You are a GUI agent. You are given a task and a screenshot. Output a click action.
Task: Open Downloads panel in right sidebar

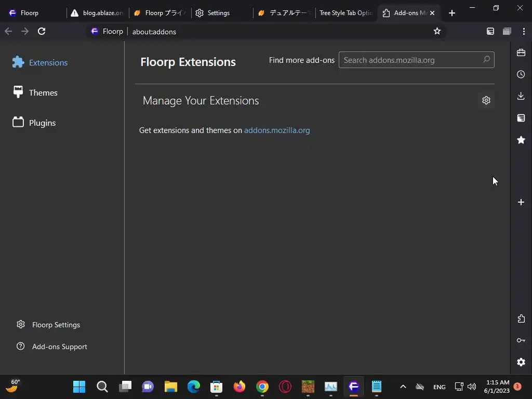521,96
